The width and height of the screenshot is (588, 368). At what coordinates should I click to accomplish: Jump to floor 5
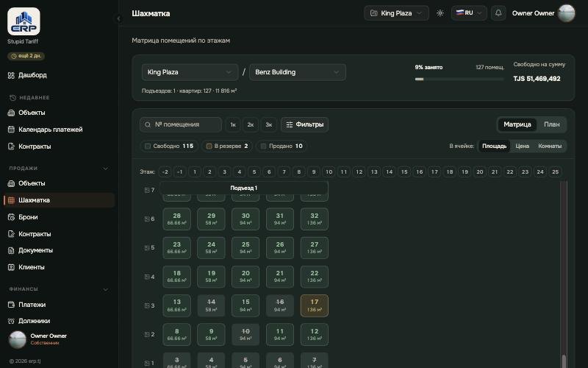254,172
